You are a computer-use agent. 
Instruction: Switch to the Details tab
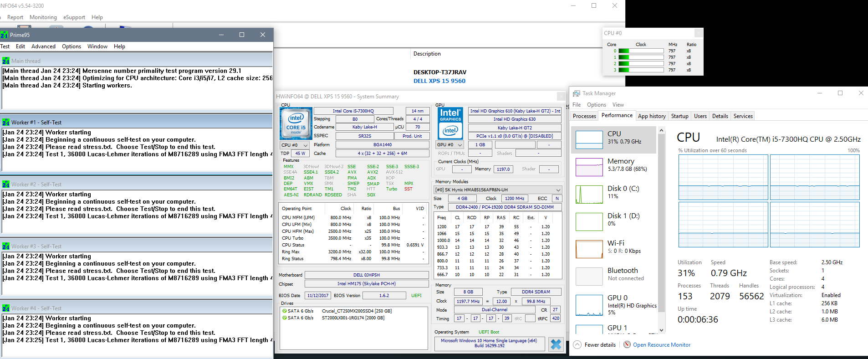point(720,116)
